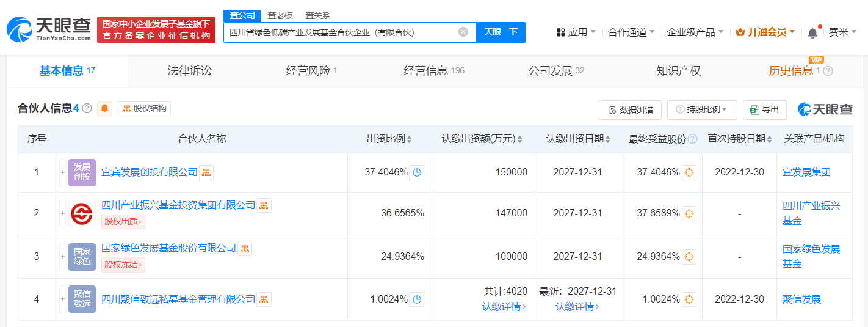Image resolution: width=868 pixels, height=327 pixels.
Task: Click the 数据纠错 button
Action: [631, 110]
